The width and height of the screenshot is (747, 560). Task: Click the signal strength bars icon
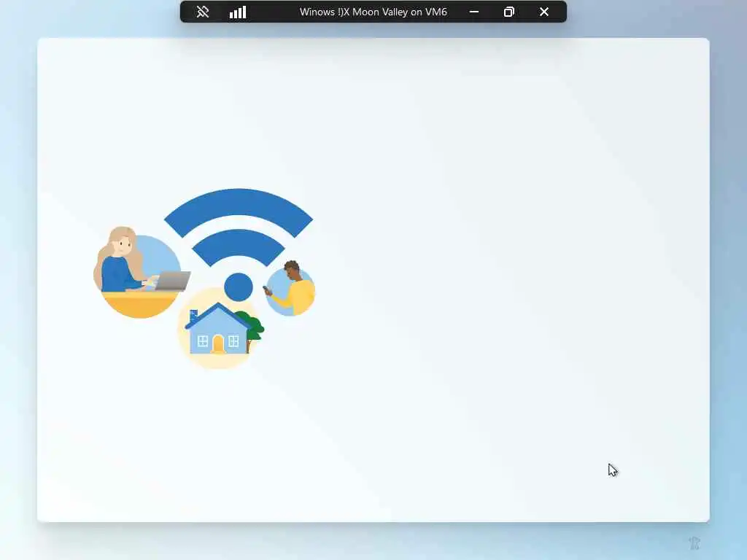(238, 12)
